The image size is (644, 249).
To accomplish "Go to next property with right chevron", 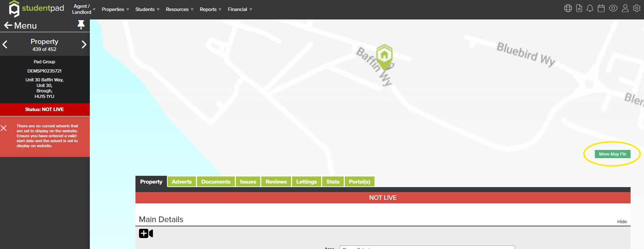I will click(84, 45).
